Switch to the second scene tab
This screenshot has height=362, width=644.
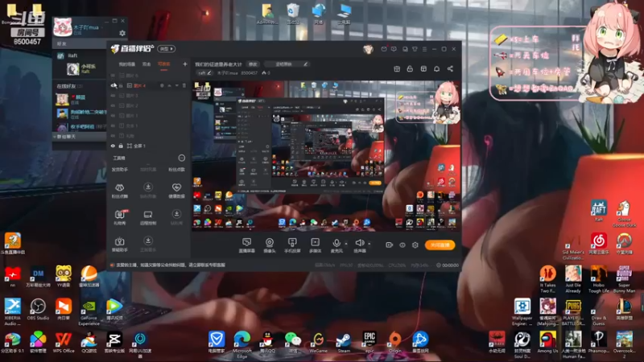coord(147,64)
